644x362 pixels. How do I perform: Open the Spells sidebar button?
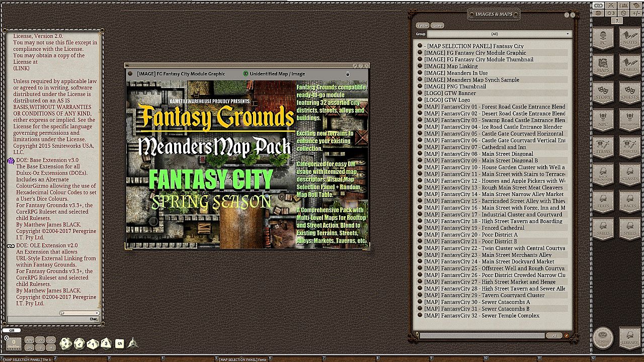click(x=629, y=229)
